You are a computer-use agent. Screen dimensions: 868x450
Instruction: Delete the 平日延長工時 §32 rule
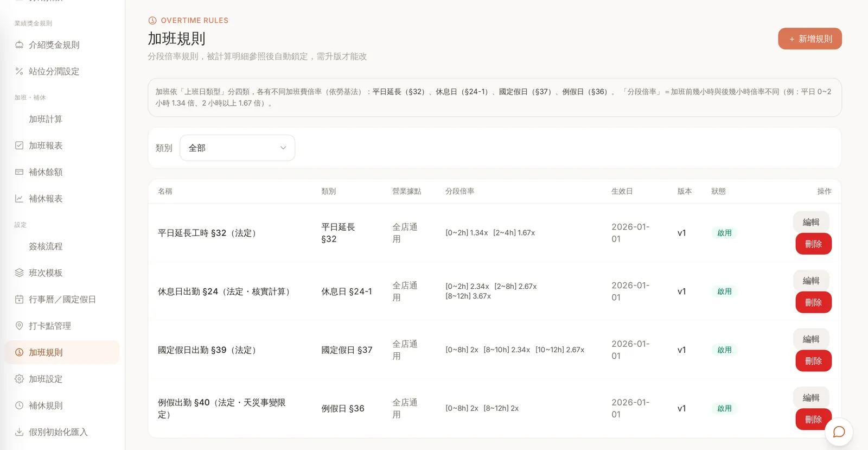click(813, 244)
